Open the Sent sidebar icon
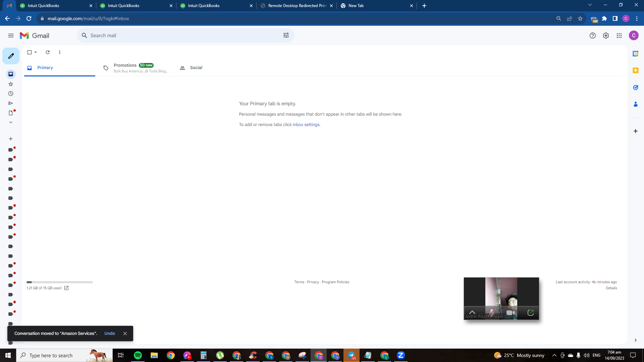Image resolution: width=644 pixels, height=362 pixels. [x=11, y=103]
